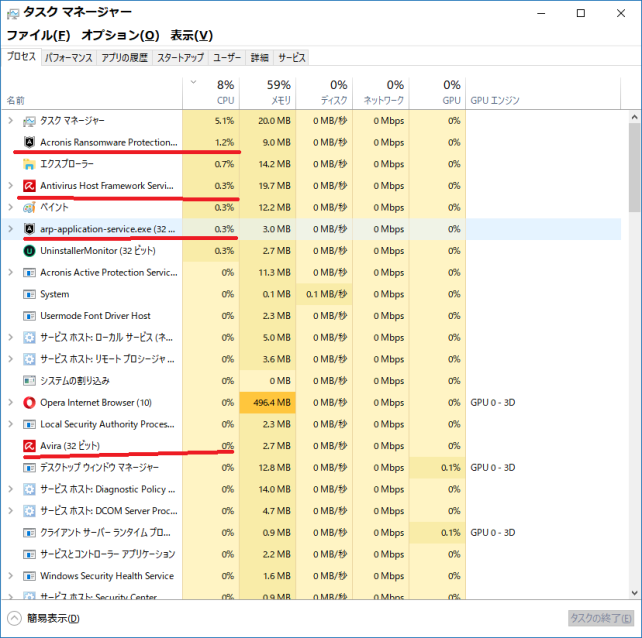Open the 表示(V) menu

coord(192,35)
